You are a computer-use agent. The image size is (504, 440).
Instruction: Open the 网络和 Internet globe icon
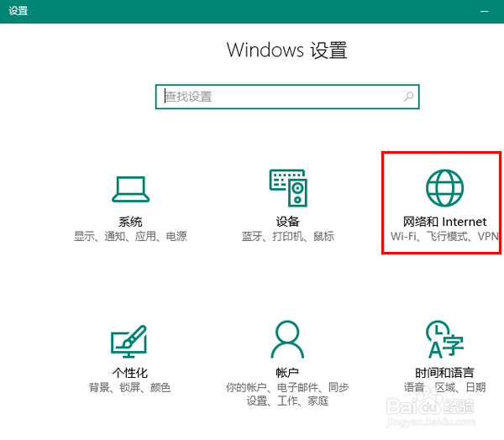point(445,188)
